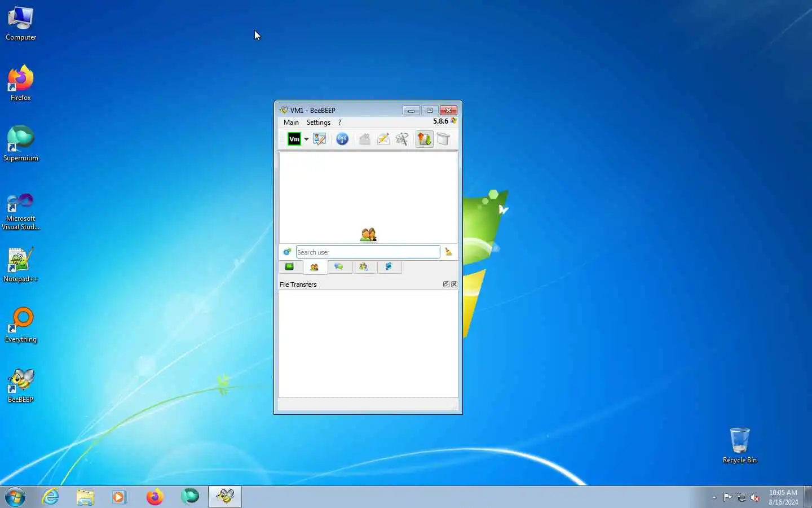
Task: Open the Main menu
Action: pos(291,122)
